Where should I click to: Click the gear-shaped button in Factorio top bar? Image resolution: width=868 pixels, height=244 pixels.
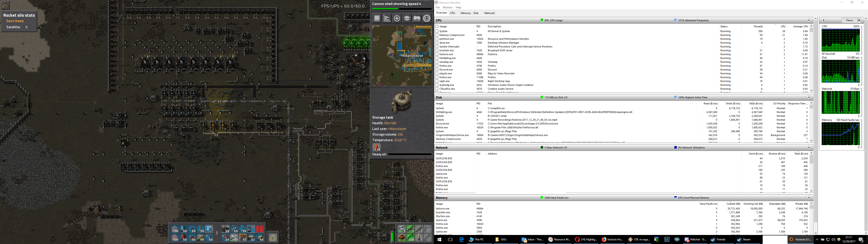point(427,18)
